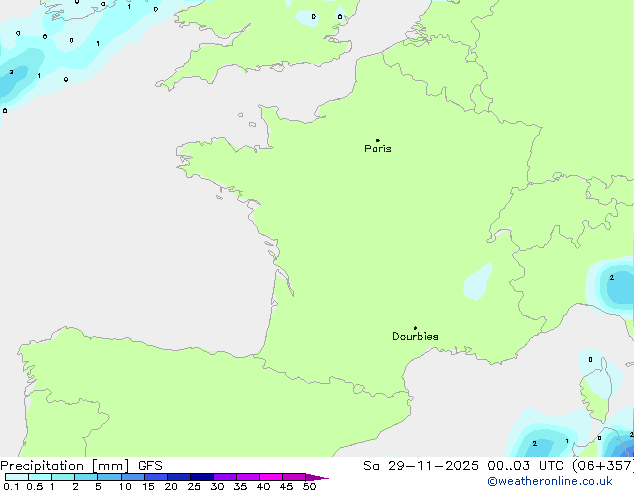Click the purple arrow tip above 50
The height and width of the screenshot is (490, 634).
(x=317, y=477)
